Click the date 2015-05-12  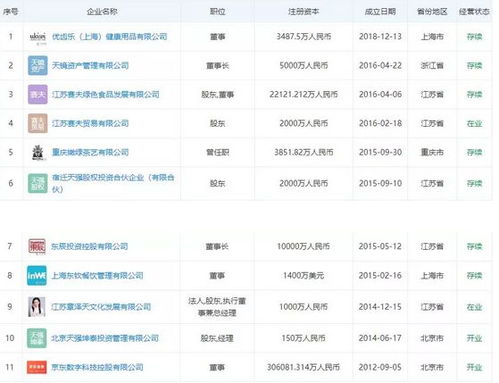[x=380, y=247]
